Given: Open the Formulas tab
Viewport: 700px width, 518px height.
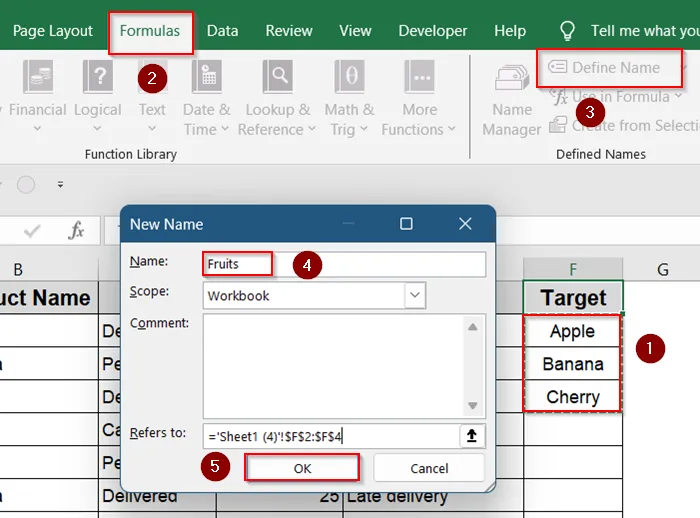Looking at the screenshot, I should (150, 31).
